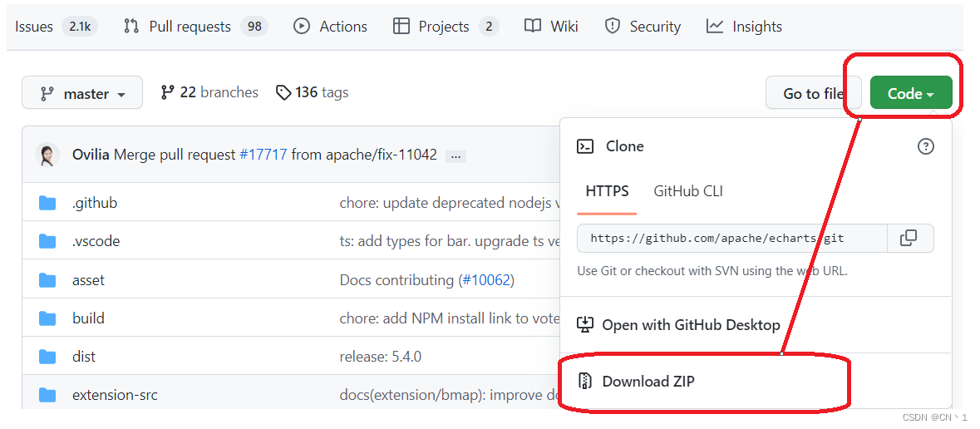The width and height of the screenshot is (980, 429).
Task: Click the Projects table icon
Action: click(x=401, y=27)
